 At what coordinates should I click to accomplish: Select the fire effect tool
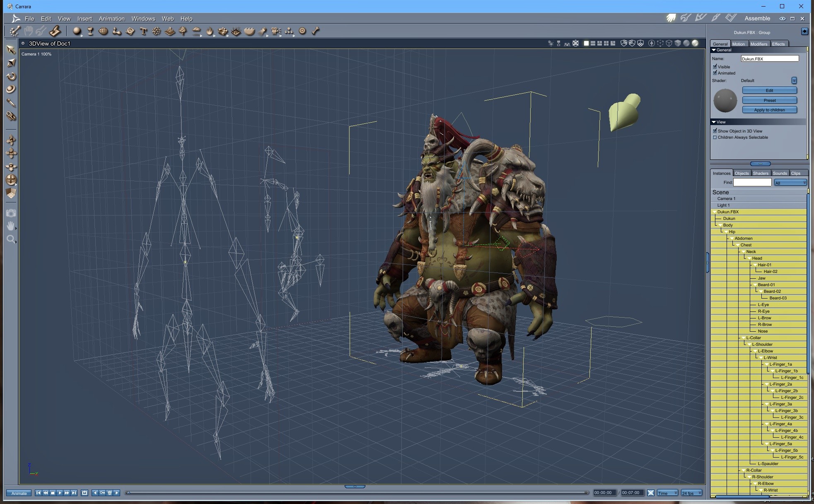click(x=210, y=31)
